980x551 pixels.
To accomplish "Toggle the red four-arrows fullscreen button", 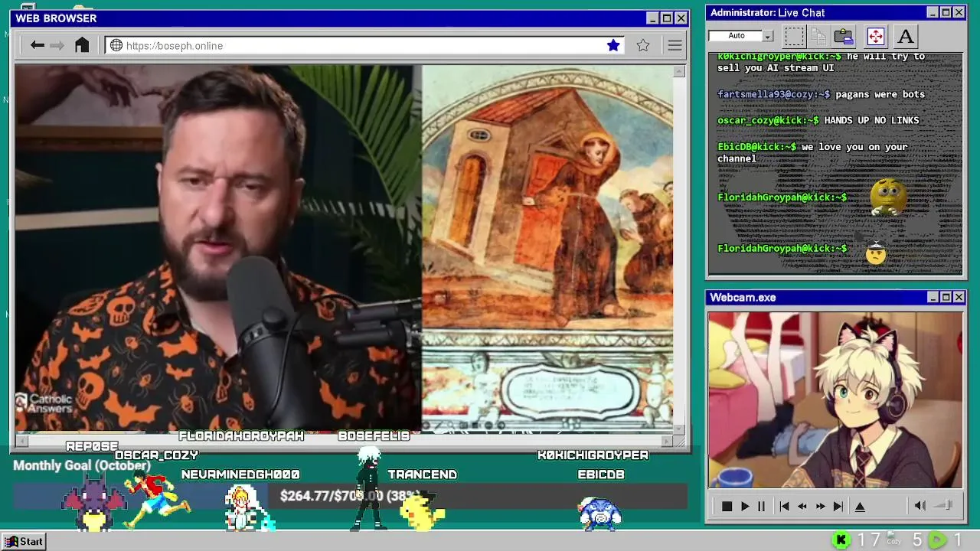I will (x=875, y=36).
